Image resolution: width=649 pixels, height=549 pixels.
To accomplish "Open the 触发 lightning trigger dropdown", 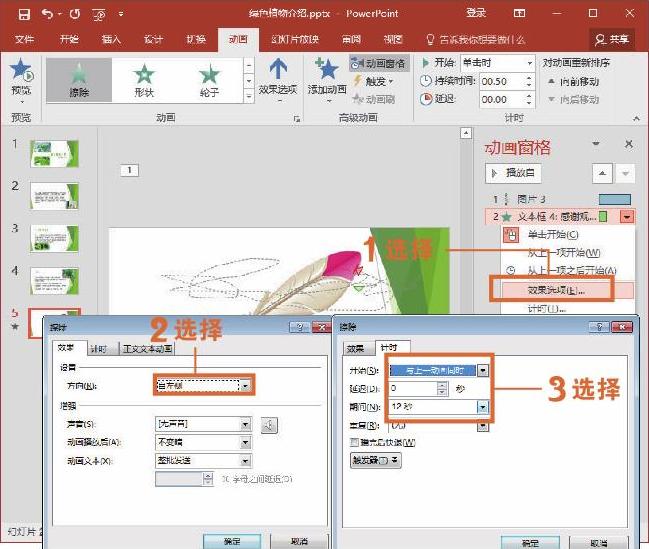I will pos(374,81).
